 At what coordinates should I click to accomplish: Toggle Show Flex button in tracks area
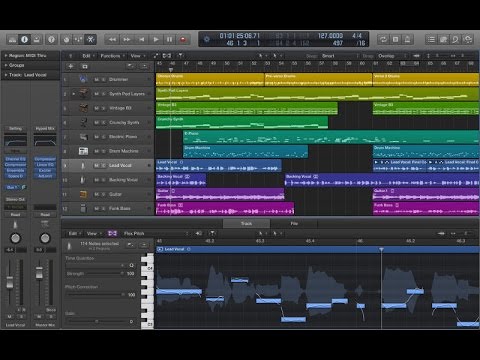tap(167, 56)
